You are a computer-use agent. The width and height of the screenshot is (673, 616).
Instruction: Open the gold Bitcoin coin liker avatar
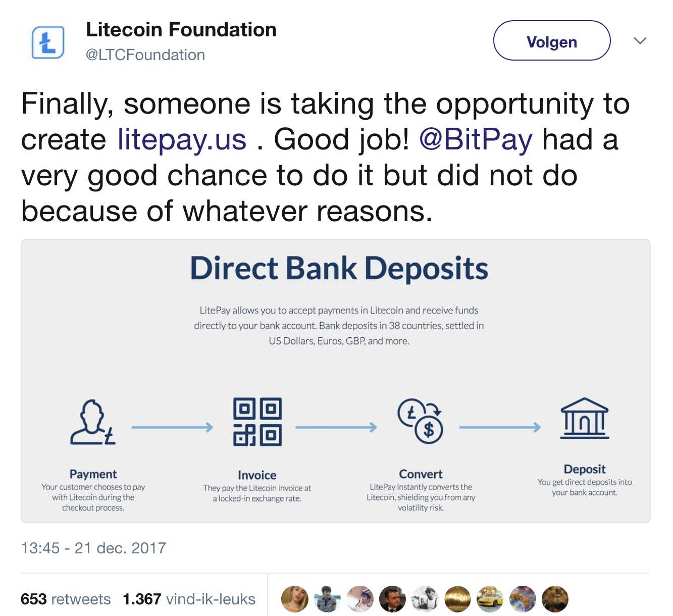point(457,599)
